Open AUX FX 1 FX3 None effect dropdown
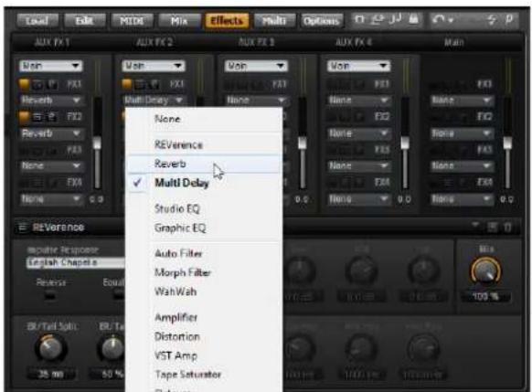 point(51,165)
